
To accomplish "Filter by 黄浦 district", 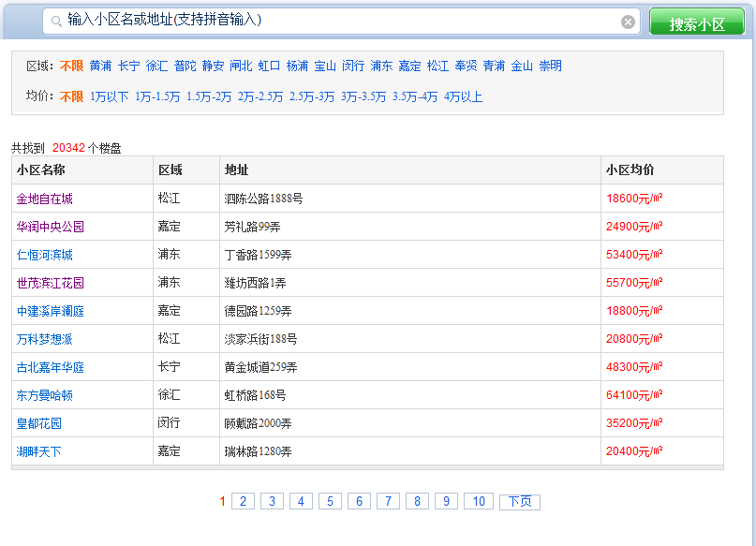I will (x=100, y=66).
